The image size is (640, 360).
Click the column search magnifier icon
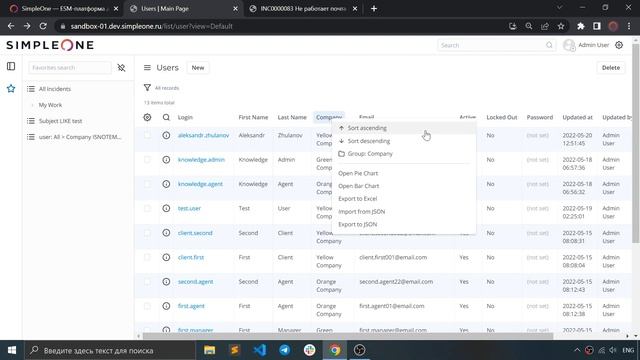click(166, 118)
